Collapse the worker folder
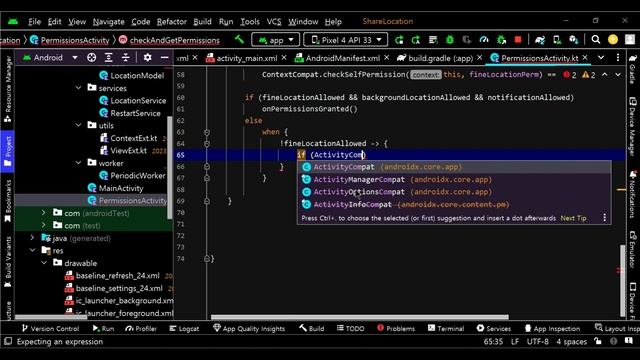 (x=78, y=162)
